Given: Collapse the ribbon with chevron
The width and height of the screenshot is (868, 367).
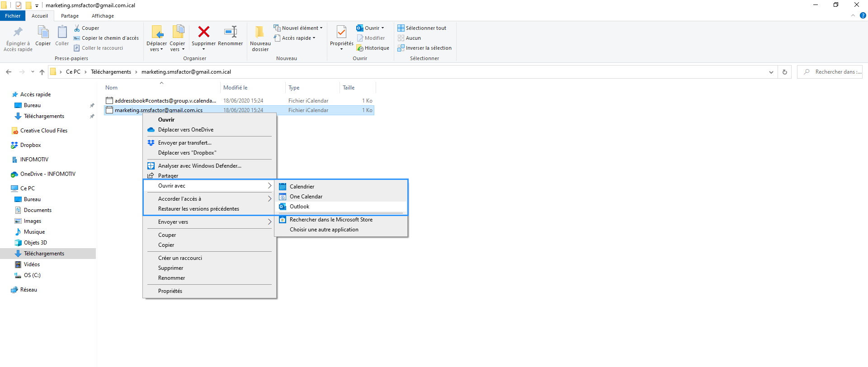Looking at the screenshot, I should click(853, 15).
